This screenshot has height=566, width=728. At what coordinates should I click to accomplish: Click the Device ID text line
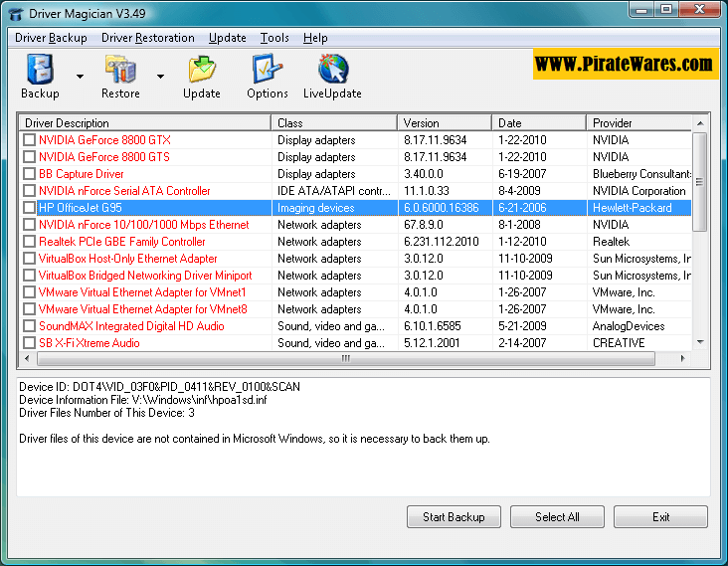[160, 387]
